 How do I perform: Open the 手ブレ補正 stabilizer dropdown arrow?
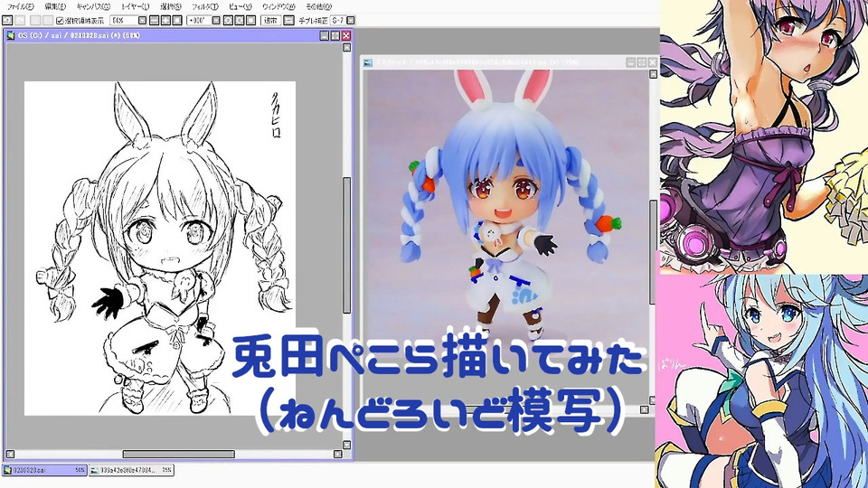tap(351, 21)
